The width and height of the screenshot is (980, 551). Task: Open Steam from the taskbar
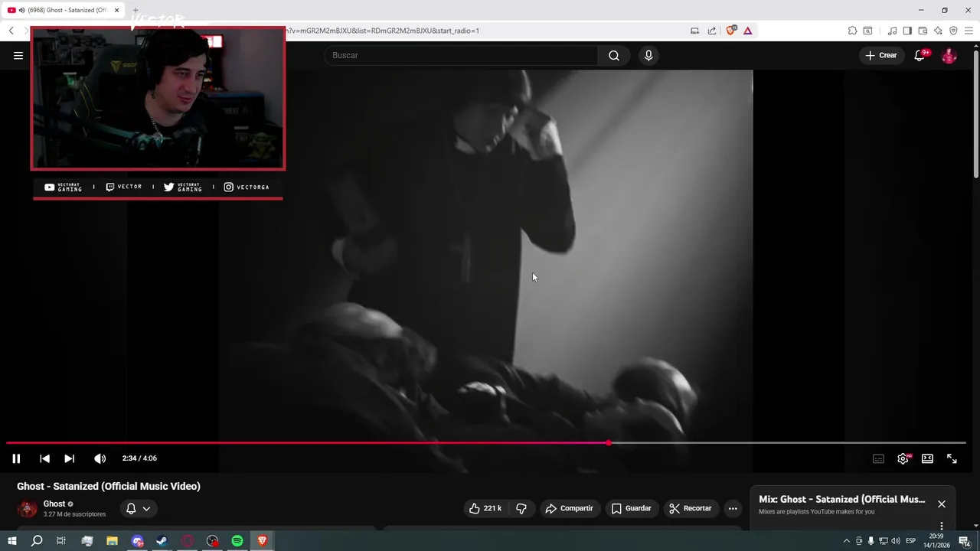(x=162, y=541)
